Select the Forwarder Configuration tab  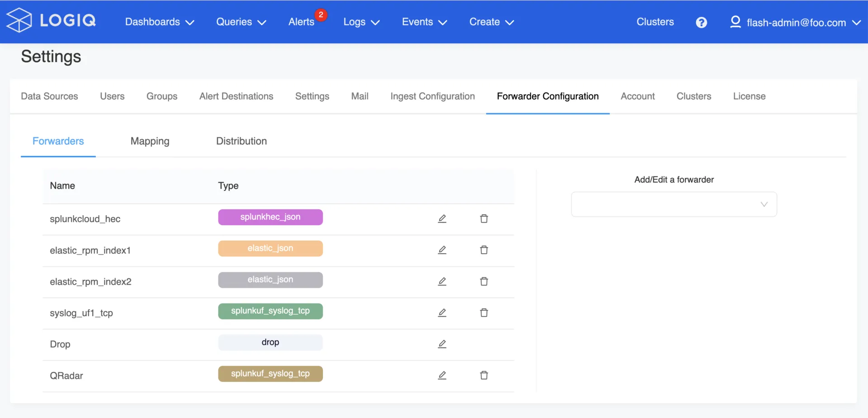[547, 96]
